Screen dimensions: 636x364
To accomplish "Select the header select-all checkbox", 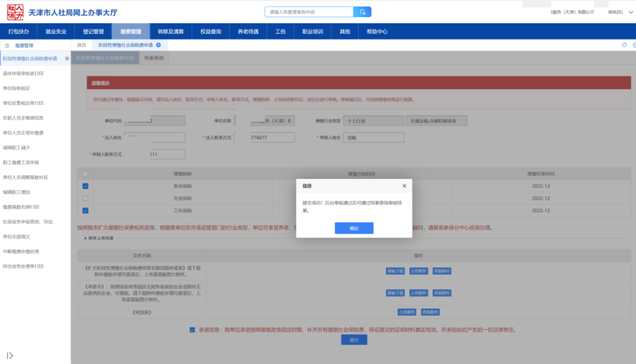I will (85, 174).
